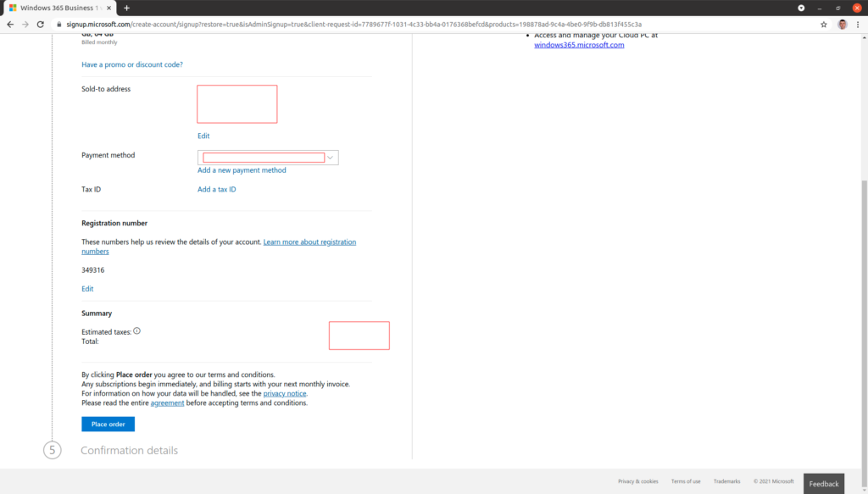Click the Chrome media control circle icon

[801, 8]
